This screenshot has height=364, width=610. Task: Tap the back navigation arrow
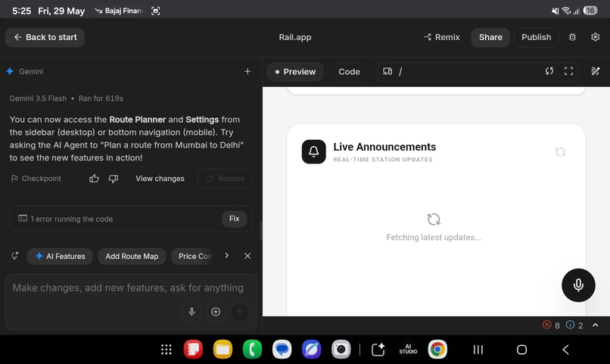(565, 350)
